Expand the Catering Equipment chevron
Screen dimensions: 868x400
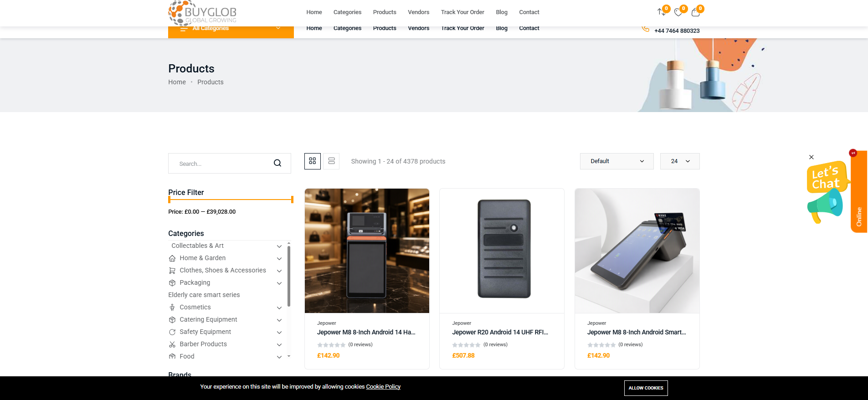279,320
